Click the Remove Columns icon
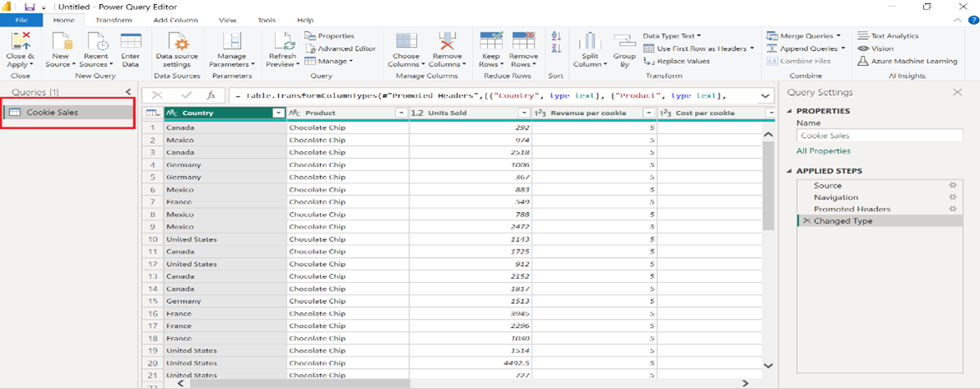Image resolution: width=980 pixels, height=389 pixels. 447,41
